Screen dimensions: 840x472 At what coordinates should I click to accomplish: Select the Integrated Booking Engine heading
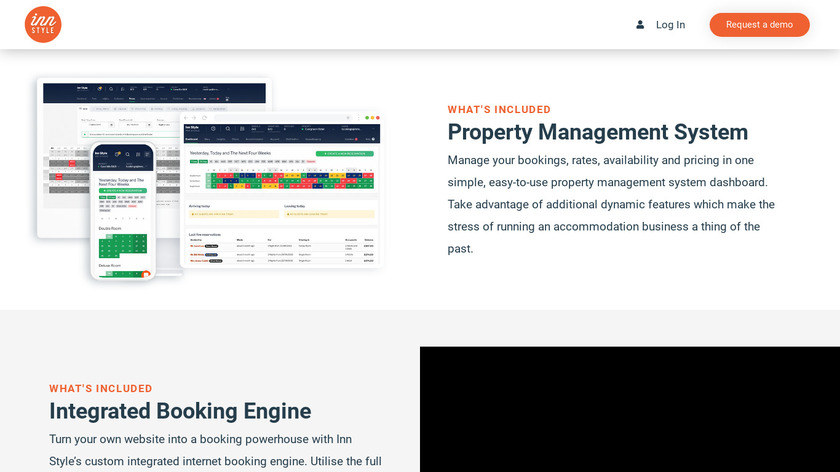click(x=180, y=411)
